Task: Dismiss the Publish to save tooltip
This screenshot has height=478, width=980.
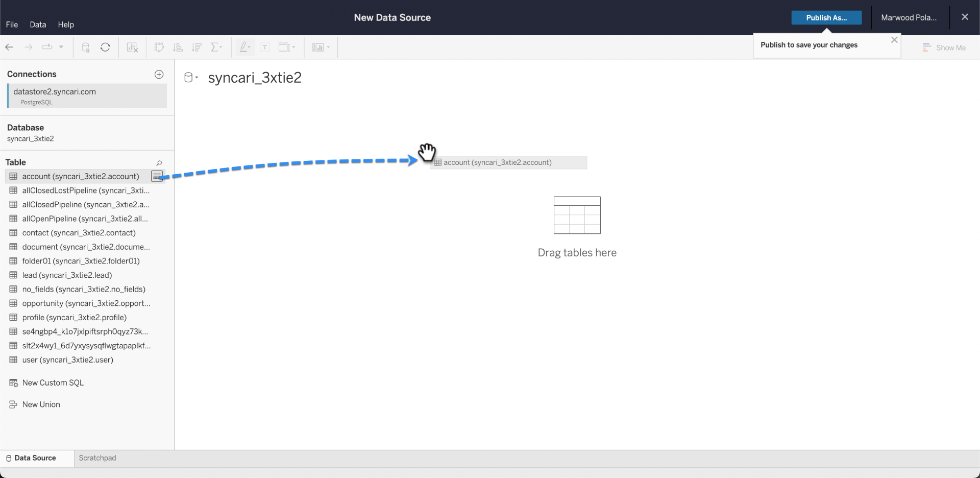Action: (894, 40)
